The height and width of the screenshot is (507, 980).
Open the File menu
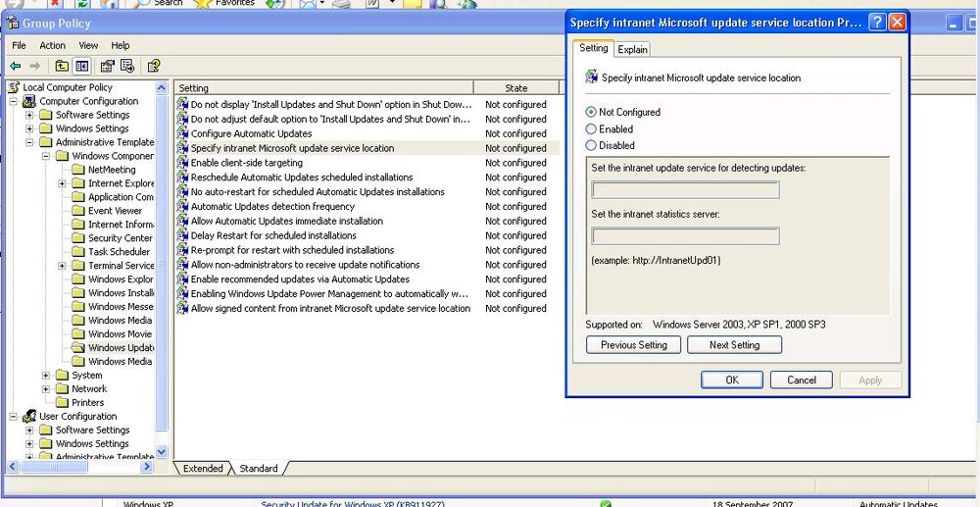(x=19, y=45)
